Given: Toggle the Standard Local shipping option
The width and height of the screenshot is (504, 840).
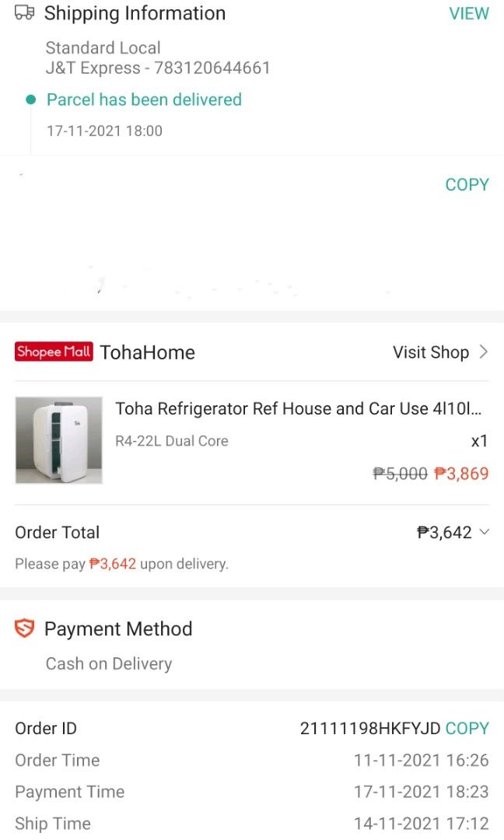Looking at the screenshot, I should pos(103,47).
